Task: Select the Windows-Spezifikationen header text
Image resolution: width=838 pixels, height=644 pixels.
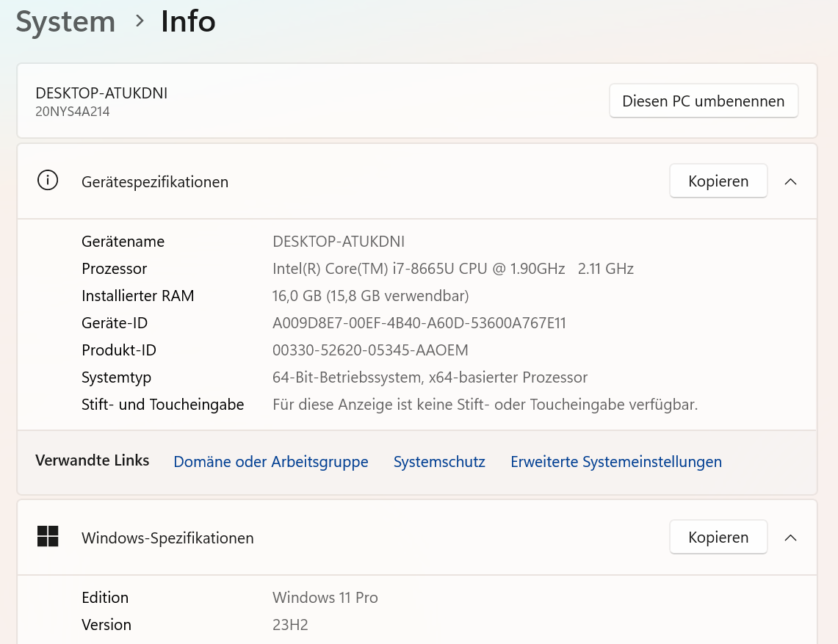Action: [x=167, y=538]
